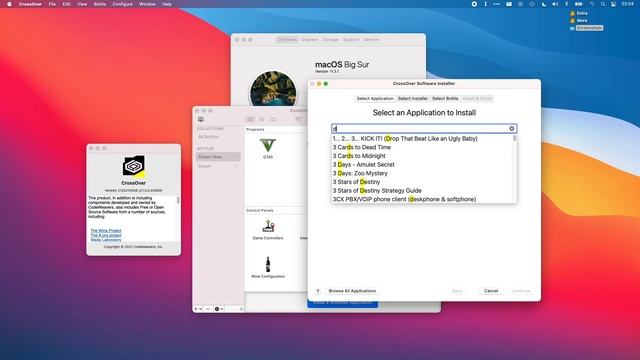This screenshot has width=640, height=360.
Task: Open the Extra folder on desktop
Action: (579, 13)
